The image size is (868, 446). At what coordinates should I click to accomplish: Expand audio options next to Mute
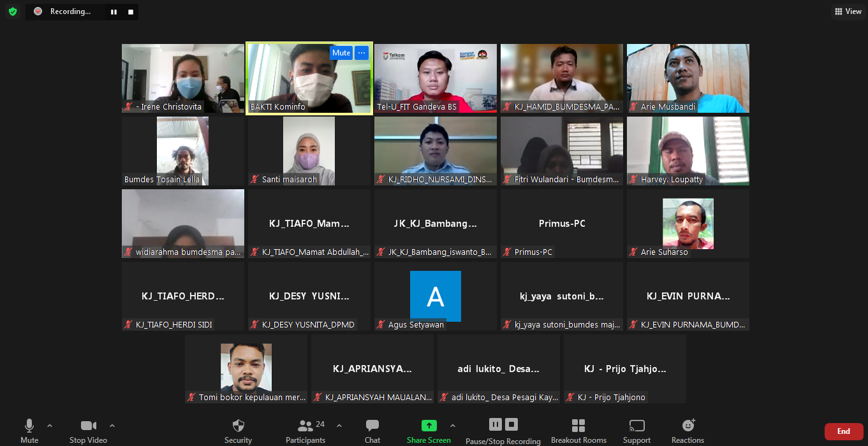[48, 426]
